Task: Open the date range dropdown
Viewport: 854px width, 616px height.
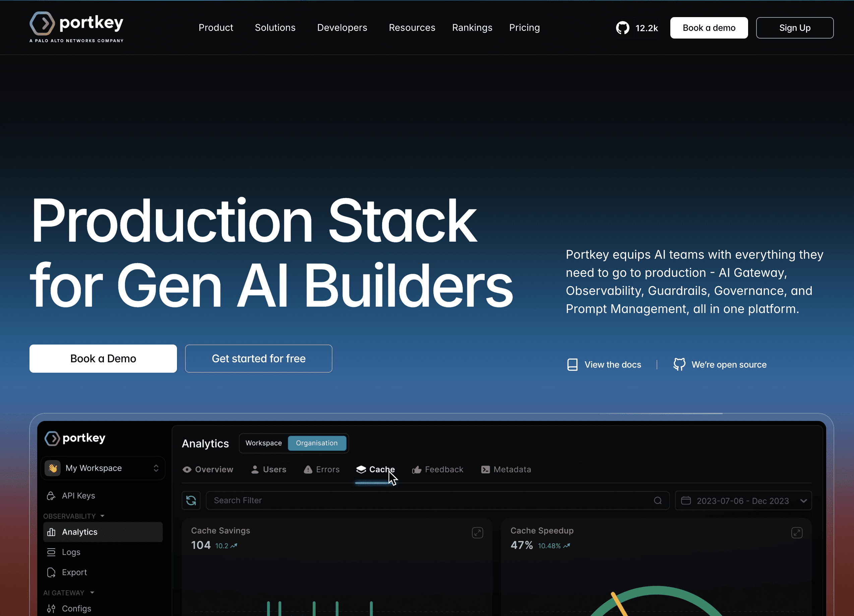Action: (743, 500)
